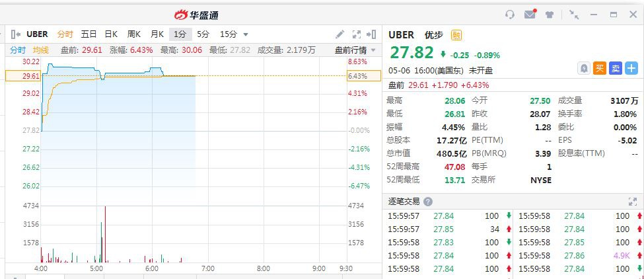Select the 5分 interval tab
This screenshot has width=644, height=279.
pos(203,34)
